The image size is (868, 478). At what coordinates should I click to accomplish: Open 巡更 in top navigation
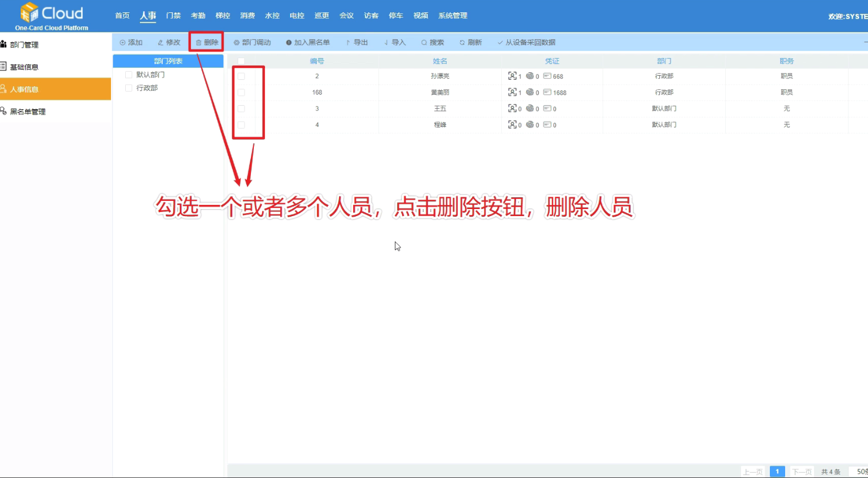(x=321, y=16)
